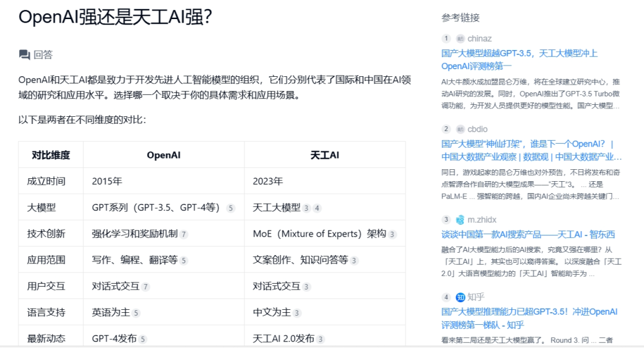644x348 pixels.
Task: Click citation 4 after 天工大模型
Action: pyautogui.click(x=317, y=209)
